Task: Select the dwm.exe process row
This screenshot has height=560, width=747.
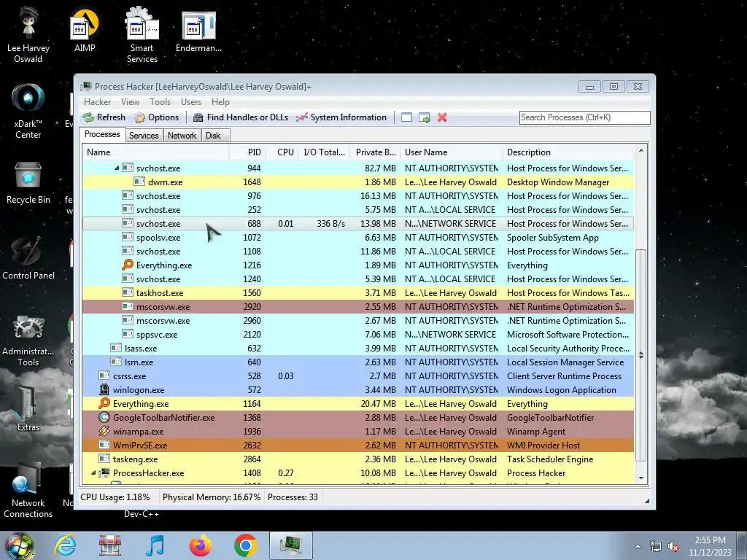Action: [x=358, y=182]
